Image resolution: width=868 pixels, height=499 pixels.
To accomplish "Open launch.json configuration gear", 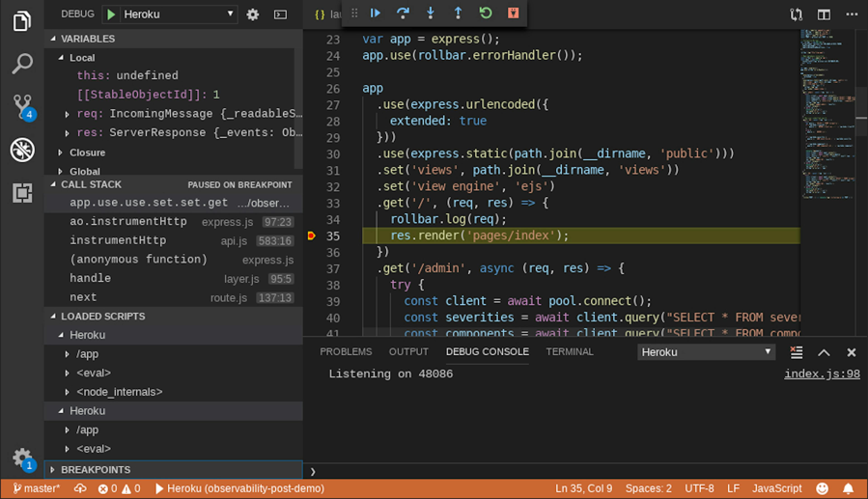I will click(x=253, y=14).
